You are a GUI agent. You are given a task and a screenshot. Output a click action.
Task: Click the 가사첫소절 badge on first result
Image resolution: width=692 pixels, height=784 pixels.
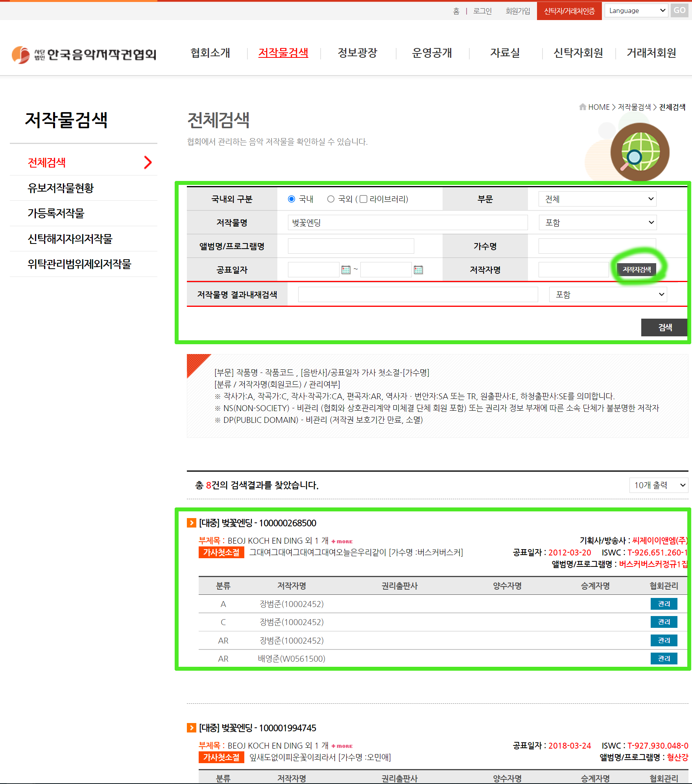221,552
